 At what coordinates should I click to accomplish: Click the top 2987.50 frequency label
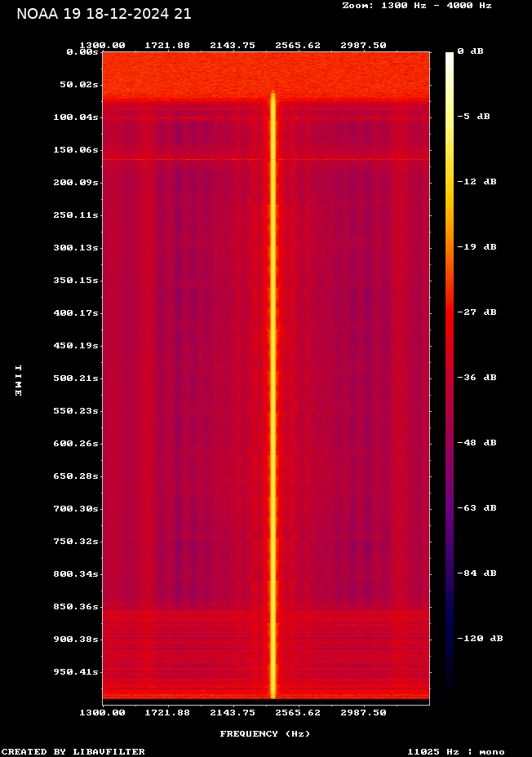(x=363, y=45)
